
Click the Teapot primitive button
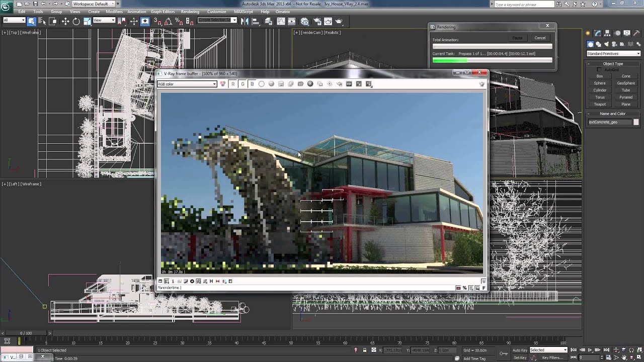[x=600, y=104]
